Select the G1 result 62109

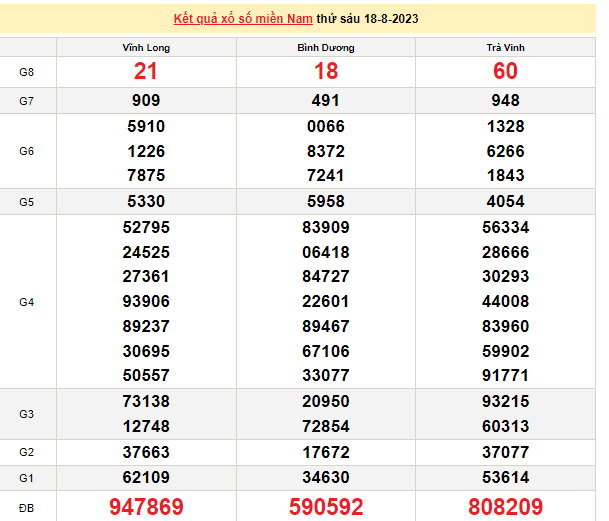pos(146,478)
